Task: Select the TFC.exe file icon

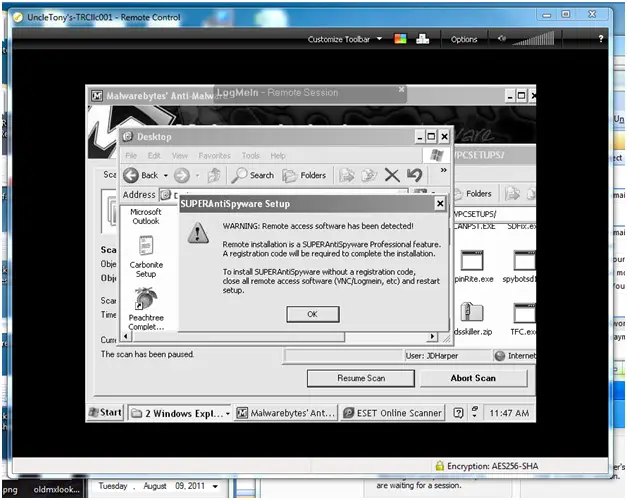Action: click(523, 319)
